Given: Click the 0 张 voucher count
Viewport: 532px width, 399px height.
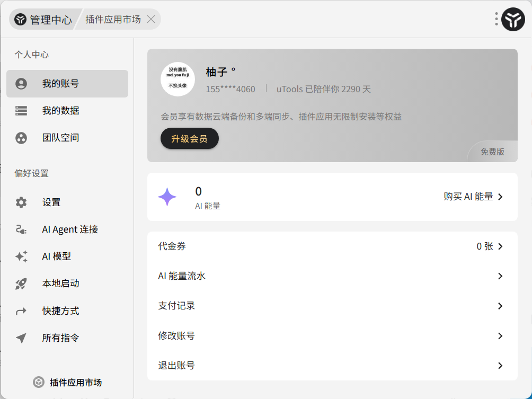Looking at the screenshot, I should click(x=485, y=246).
